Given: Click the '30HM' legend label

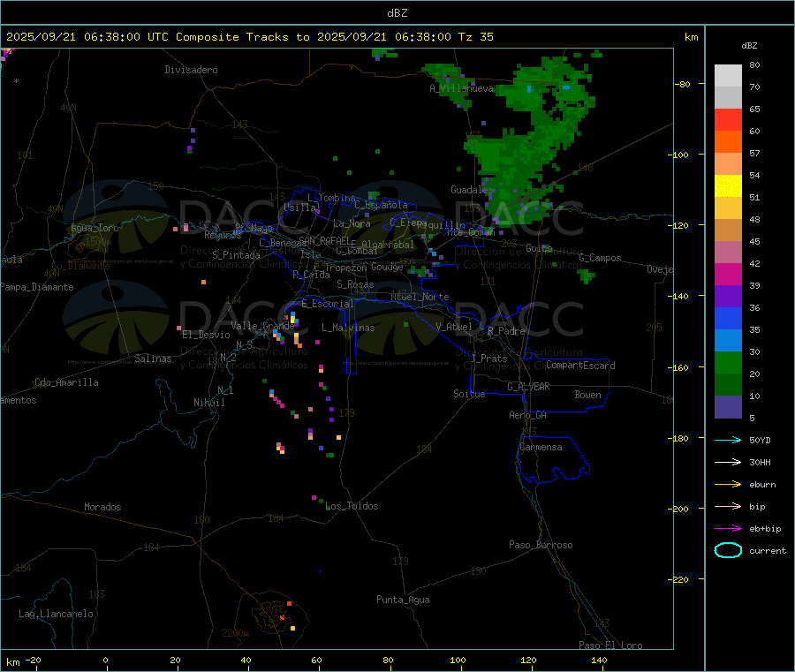Looking at the screenshot, I should click(760, 462).
